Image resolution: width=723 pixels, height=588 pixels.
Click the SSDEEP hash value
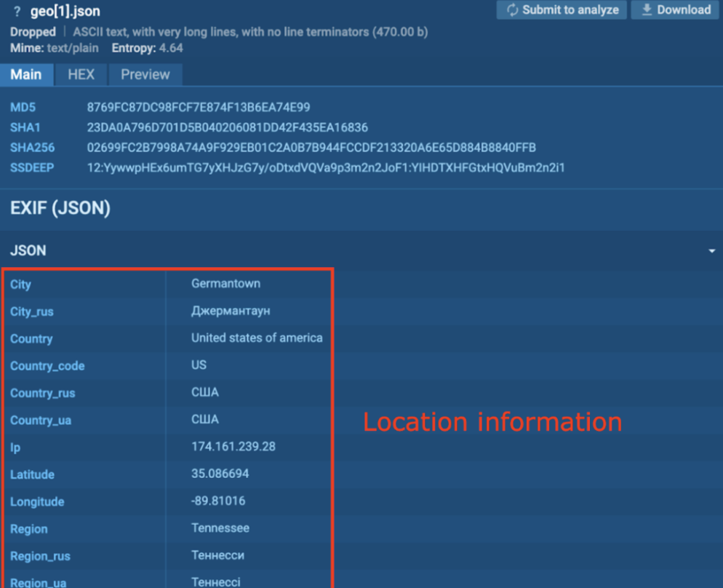326,168
